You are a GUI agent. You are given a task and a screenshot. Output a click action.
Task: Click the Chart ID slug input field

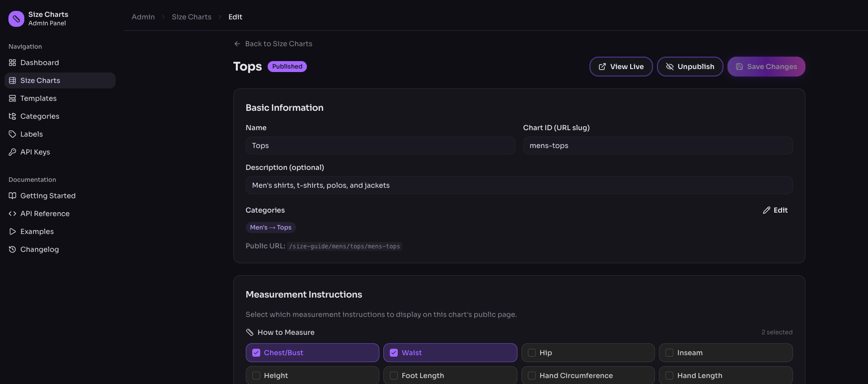click(657, 146)
